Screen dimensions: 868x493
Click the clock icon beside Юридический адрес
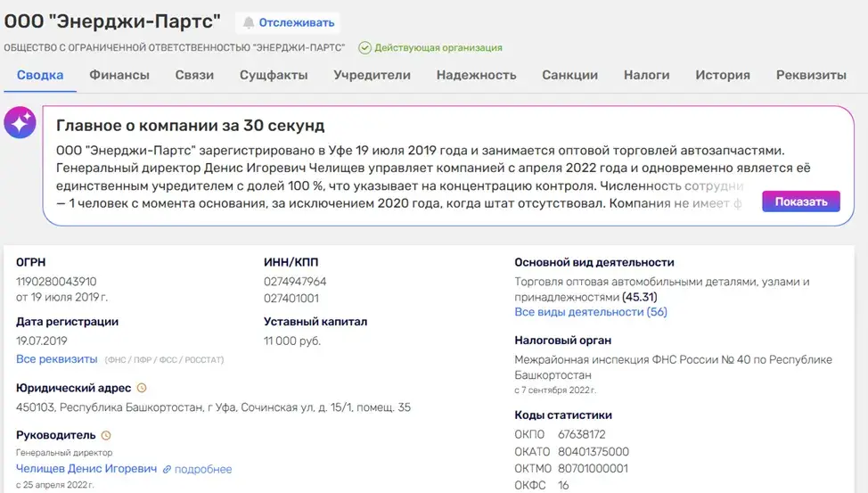[142, 388]
